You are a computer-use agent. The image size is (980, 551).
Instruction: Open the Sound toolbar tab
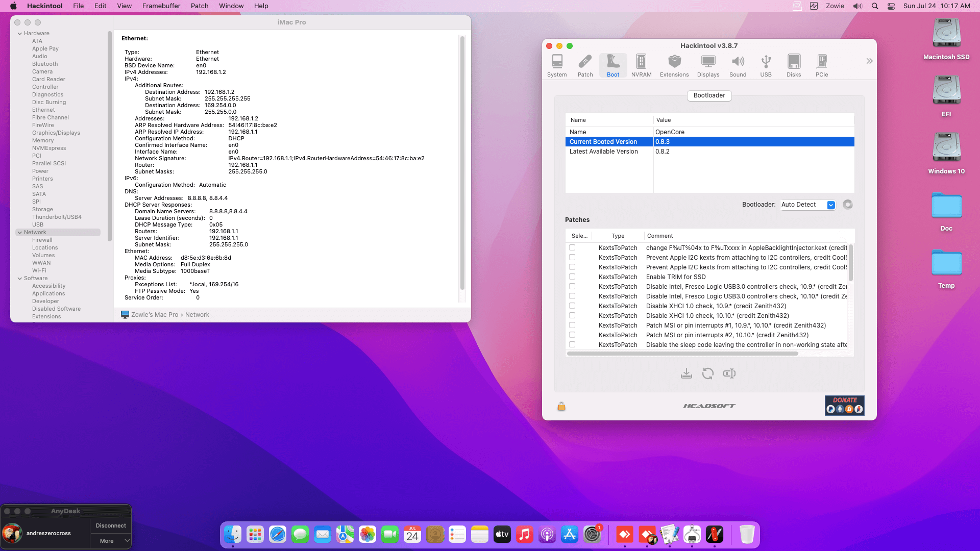point(738,66)
